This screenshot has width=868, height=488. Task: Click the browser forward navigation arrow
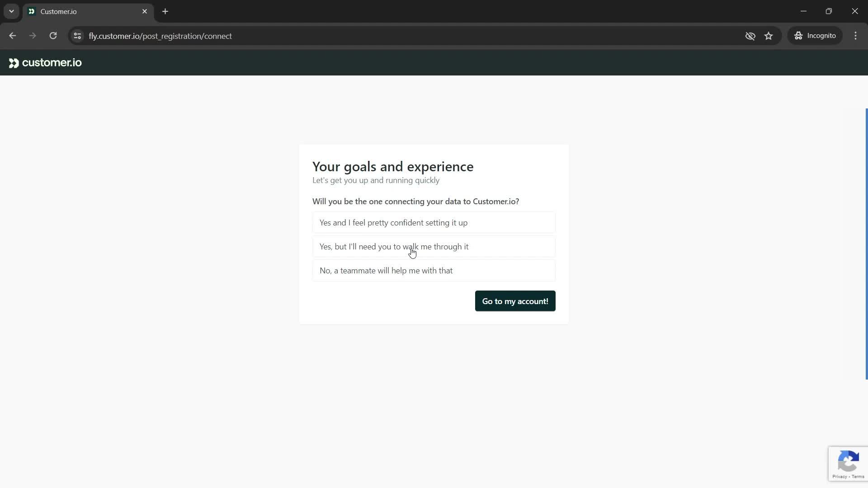click(33, 36)
